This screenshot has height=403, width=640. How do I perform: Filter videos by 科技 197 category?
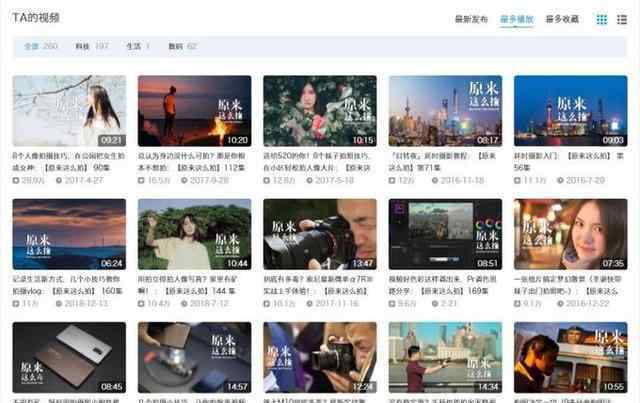[92, 46]
